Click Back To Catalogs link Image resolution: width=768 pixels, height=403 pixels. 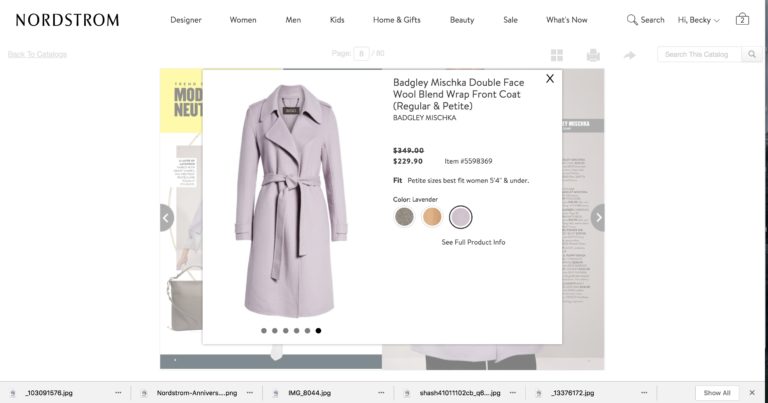37,54
